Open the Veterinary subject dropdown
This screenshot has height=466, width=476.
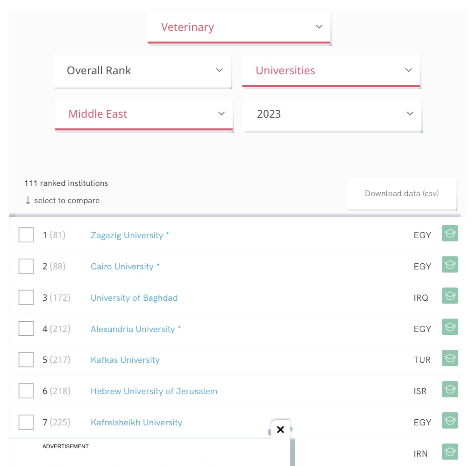click(239, 27)
